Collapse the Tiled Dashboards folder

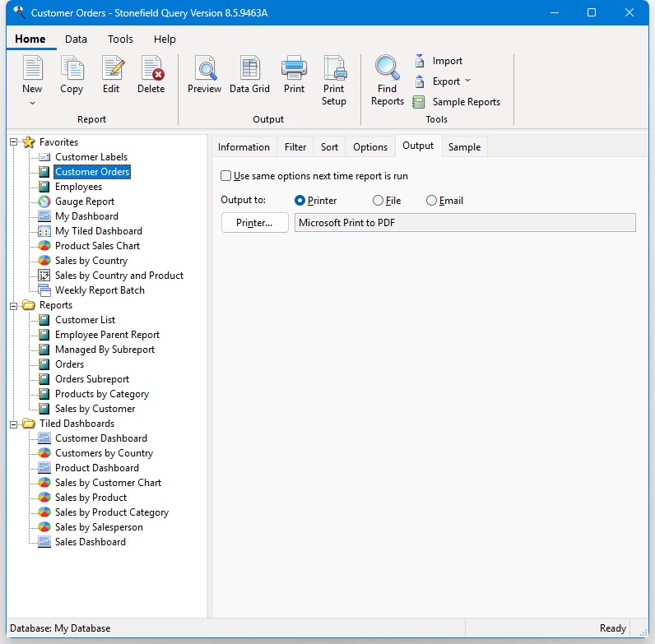coord(14,424)
